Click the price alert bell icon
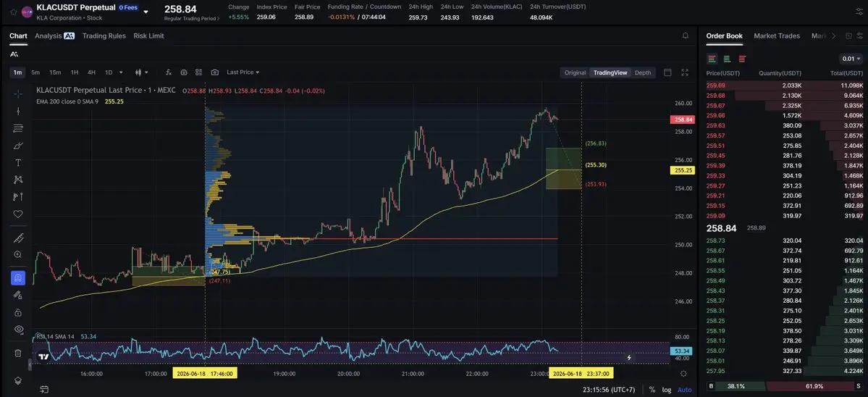 [686, 36]
